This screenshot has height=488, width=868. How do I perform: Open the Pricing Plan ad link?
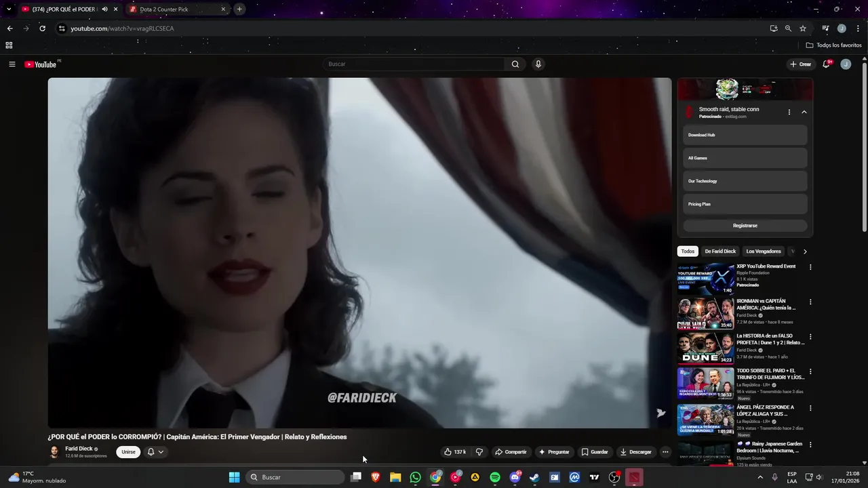point(745,204)
